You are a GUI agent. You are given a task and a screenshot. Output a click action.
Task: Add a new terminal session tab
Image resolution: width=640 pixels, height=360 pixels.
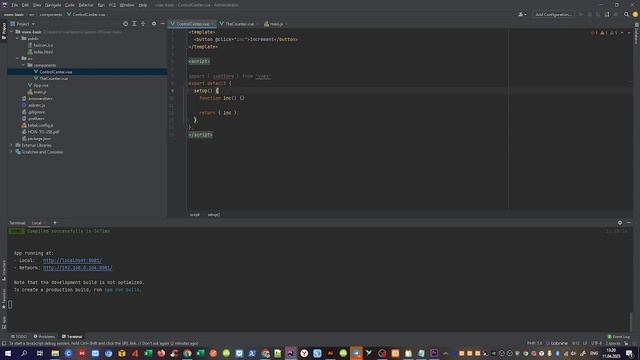click(55, 223)
